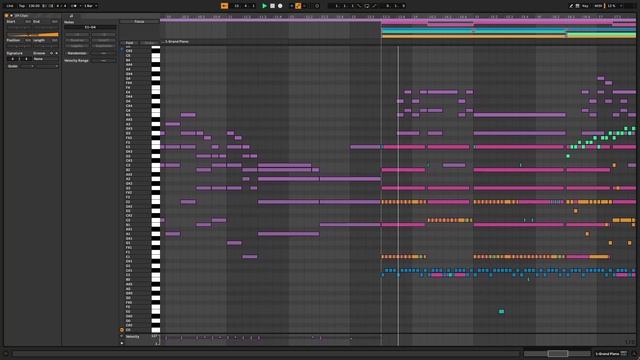Click the Draw Mode pencil icon
Image resolution: width=640 pixels, height=360 pixels.
point(571,6)
